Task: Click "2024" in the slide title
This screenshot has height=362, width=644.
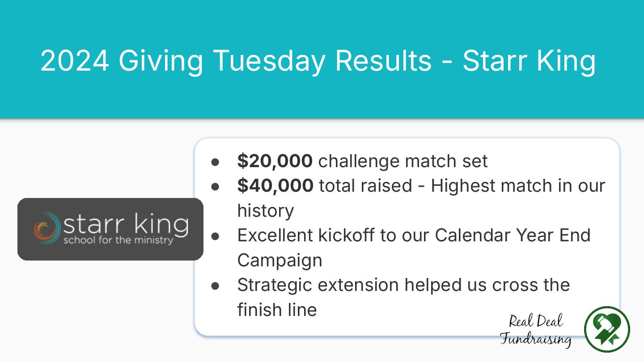Action: coord(75,60)
